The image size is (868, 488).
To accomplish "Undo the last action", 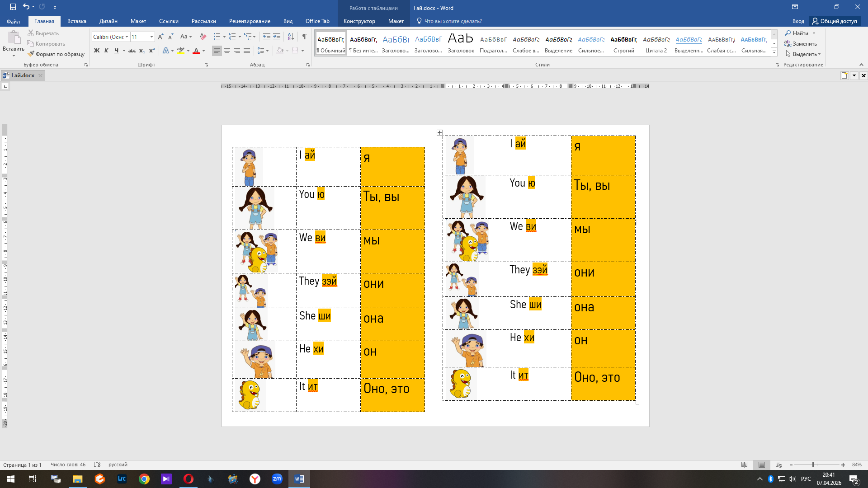I will tap(26, 7).
